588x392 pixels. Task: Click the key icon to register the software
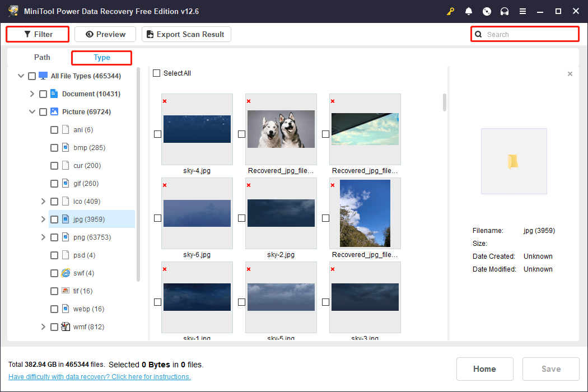click(x=451, y=11)
